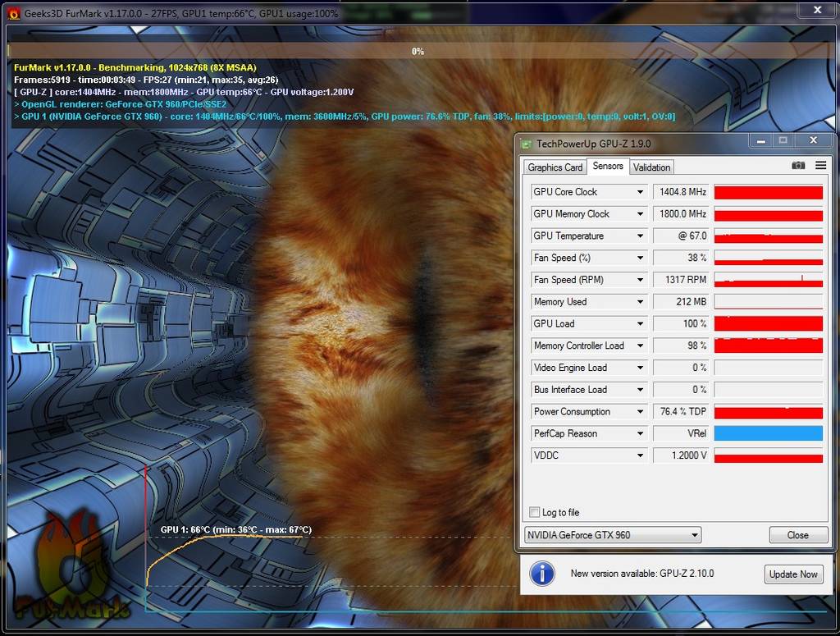Click the GPU-Z screenshot camera icon
840x636 pixels.
(798, 166)
